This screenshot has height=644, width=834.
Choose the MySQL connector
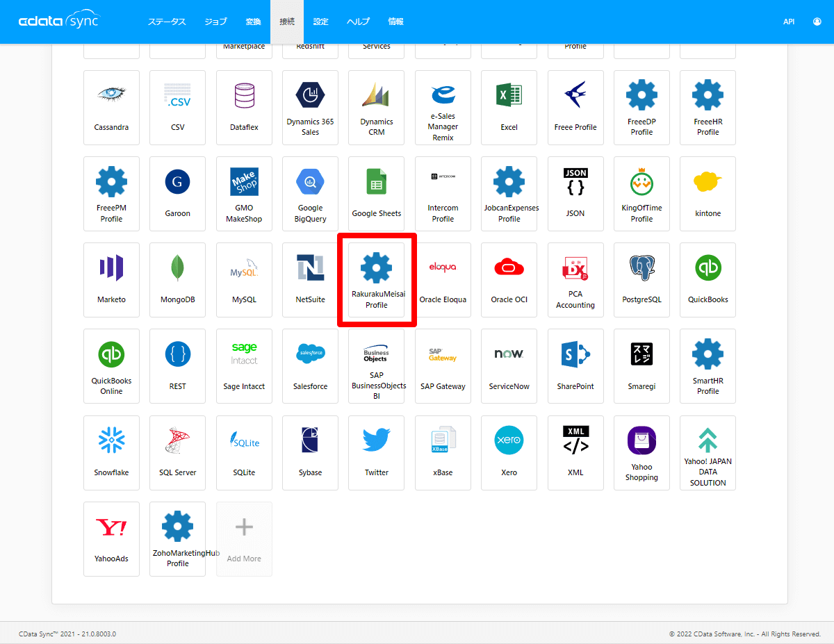coord(244,280)
